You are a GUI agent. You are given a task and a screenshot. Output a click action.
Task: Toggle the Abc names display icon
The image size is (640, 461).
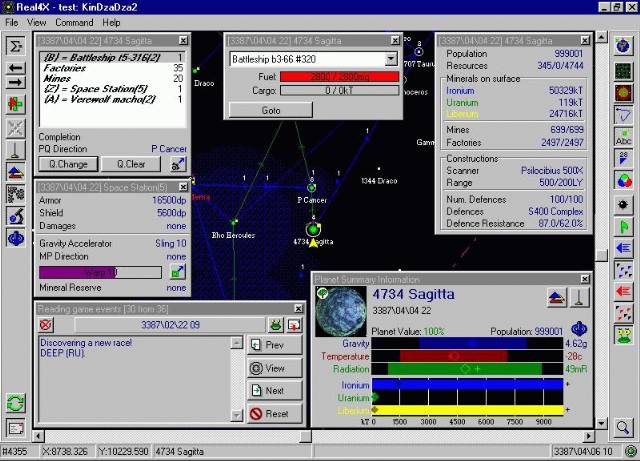tap(623, 137)
